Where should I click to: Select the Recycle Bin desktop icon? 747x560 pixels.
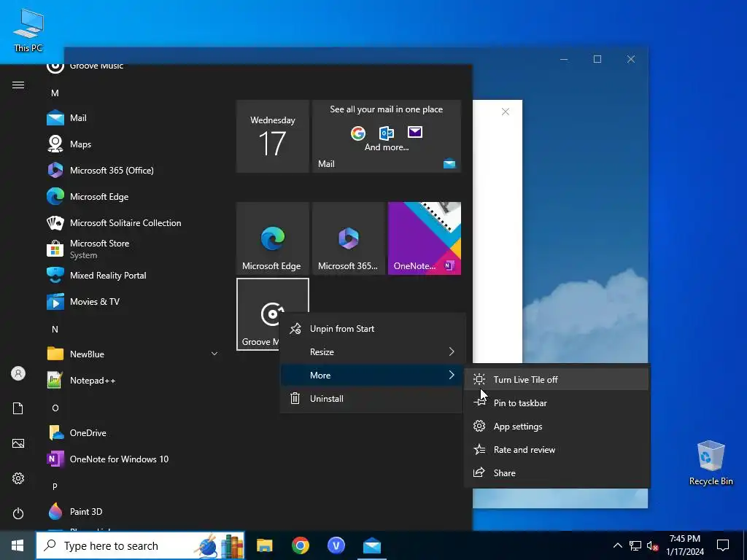[711, 463]
